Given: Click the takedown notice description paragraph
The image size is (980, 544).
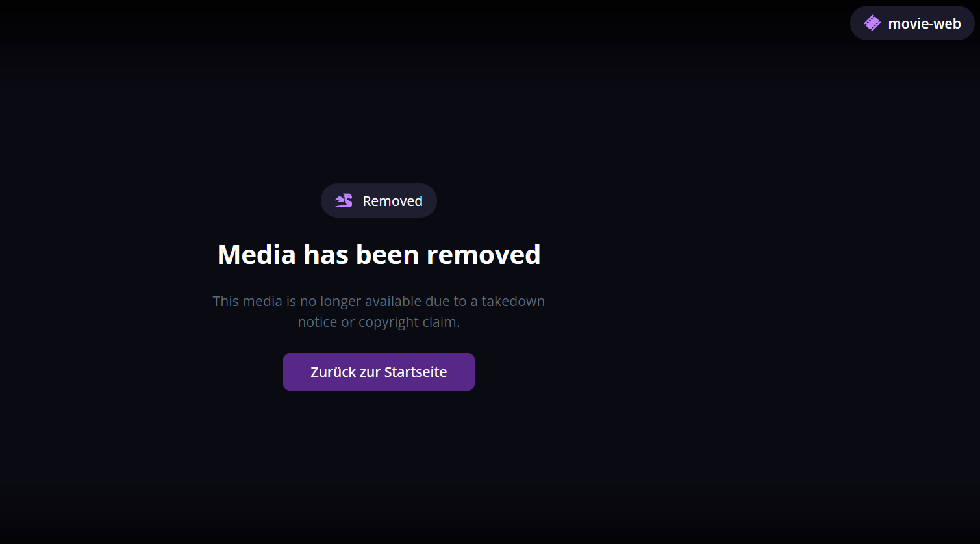Looking at the screenshot, I should point(379,311).
